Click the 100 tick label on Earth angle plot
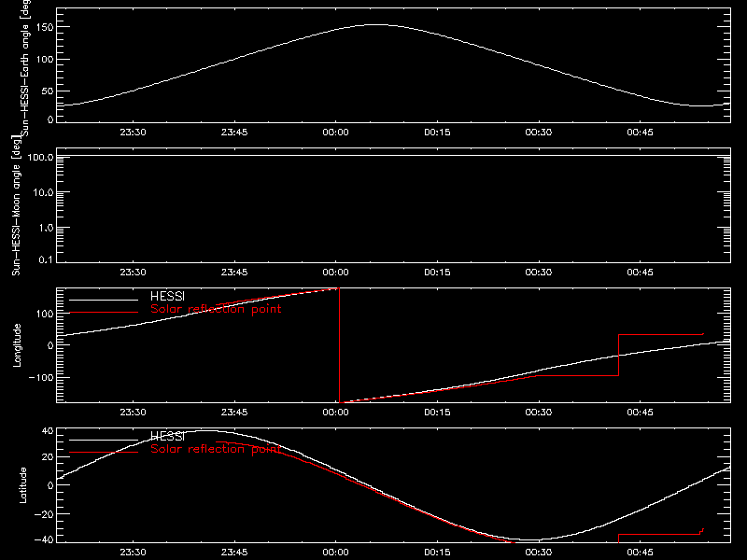The width and height of the screenshot is (747, 560). 45,60
